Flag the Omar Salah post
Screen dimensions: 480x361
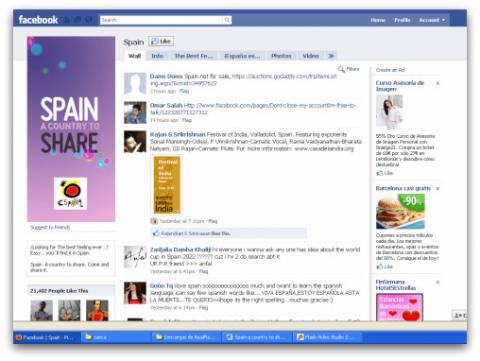[x=187, y=120]
